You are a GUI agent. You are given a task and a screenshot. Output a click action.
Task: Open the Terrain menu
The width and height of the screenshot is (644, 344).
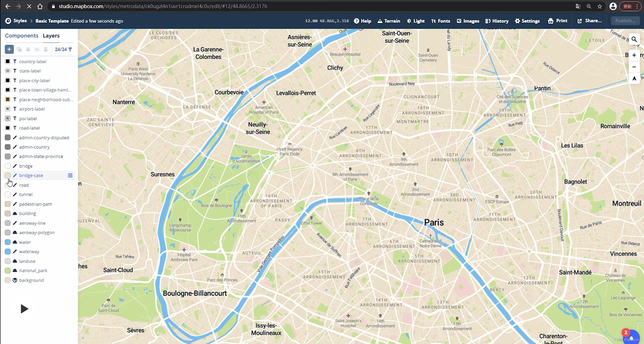coord(389,21)
